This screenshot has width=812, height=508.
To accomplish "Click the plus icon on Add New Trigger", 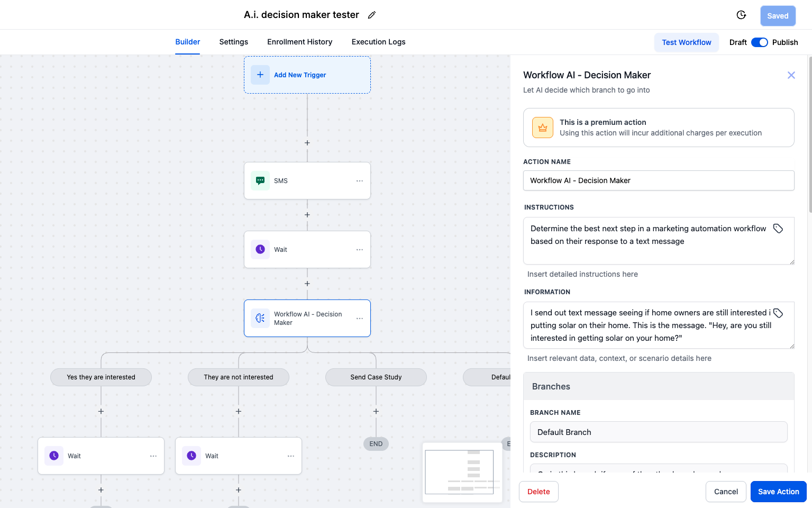I will coord(260,75).
